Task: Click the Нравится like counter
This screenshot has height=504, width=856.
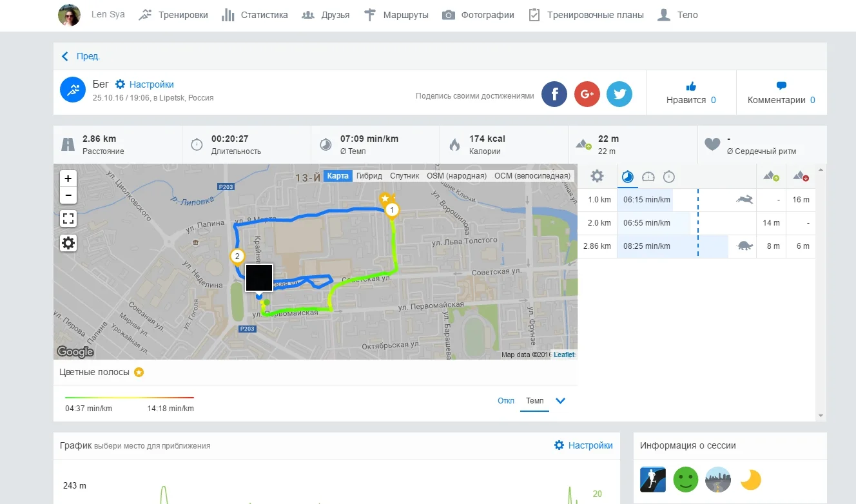Action: (x=691, y=101)
